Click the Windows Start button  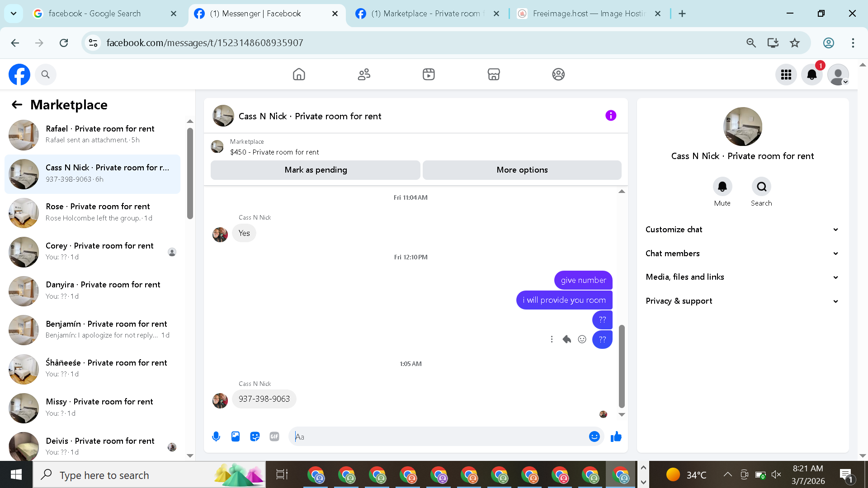click(x=16, y=474)
